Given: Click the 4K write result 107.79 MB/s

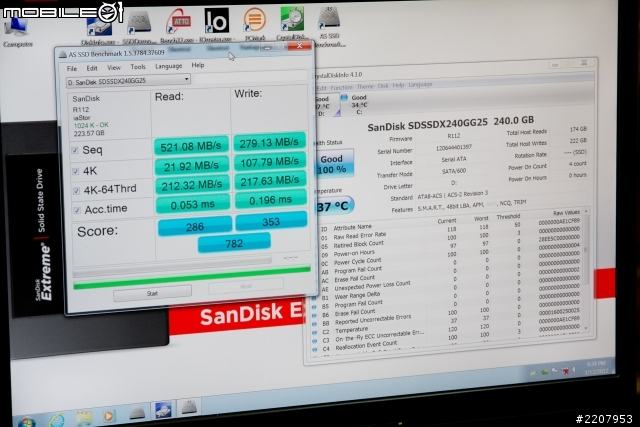Looking at the screenshot, I should pos(270,162).
